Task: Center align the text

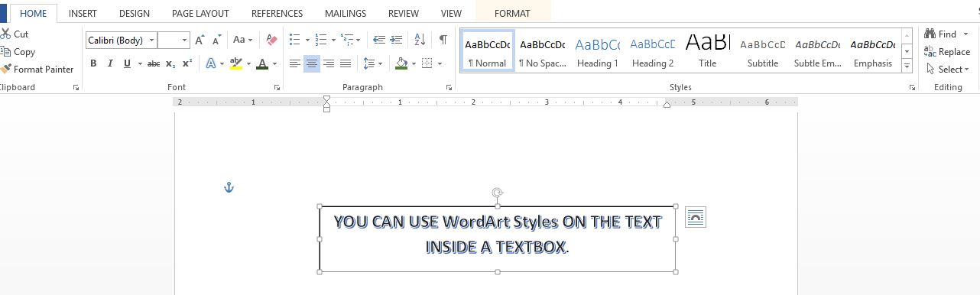Action: pos(312,63)
